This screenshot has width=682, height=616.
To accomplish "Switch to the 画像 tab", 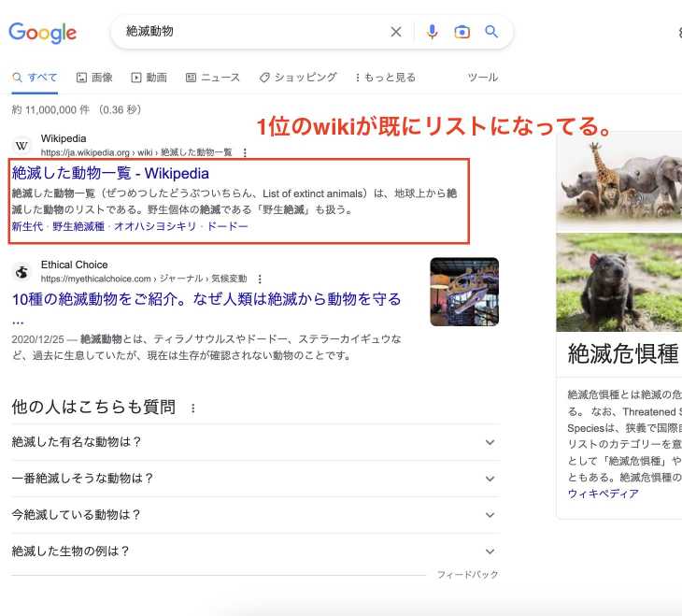I will point(94,78).
